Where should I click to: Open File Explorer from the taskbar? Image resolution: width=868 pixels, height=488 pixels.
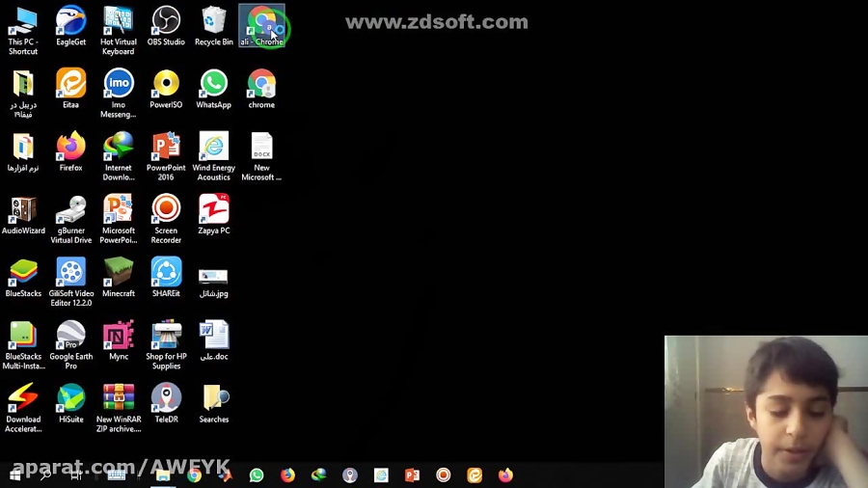point(163,475)
